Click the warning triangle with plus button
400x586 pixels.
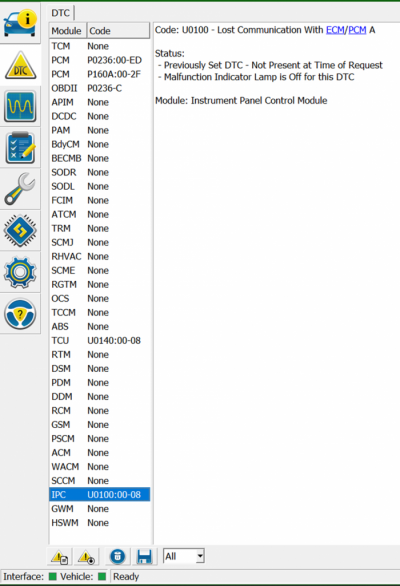[86, 557]
